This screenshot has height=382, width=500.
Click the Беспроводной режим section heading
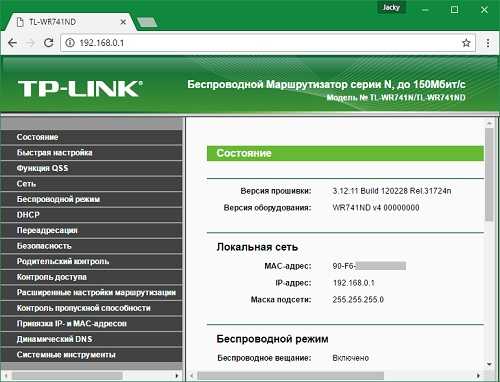[x=272, y=339]
